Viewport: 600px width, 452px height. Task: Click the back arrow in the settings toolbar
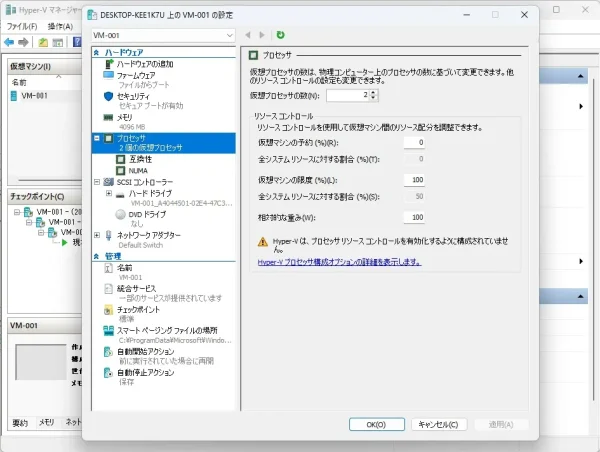pos(248,35)
